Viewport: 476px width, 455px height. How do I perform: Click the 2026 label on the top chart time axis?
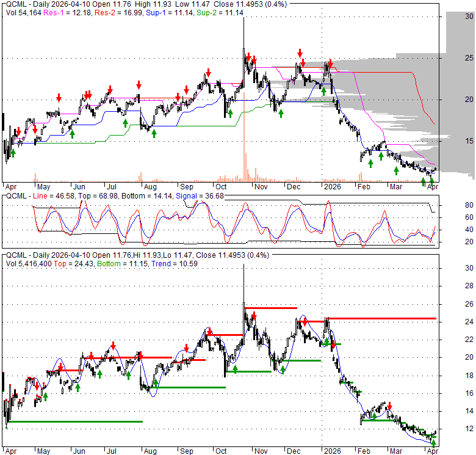click(x=333, y=187)
